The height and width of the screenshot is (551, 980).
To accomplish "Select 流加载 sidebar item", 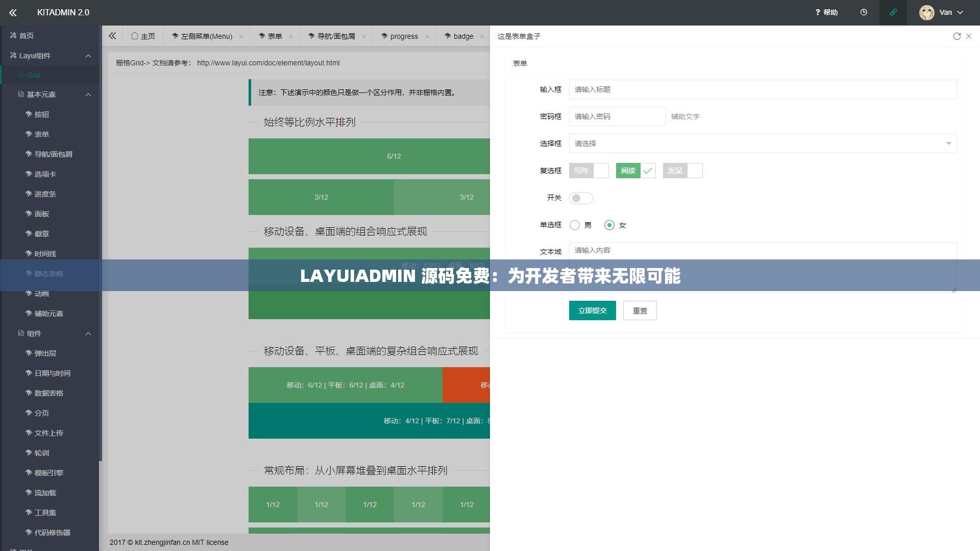I will (50, 493).
